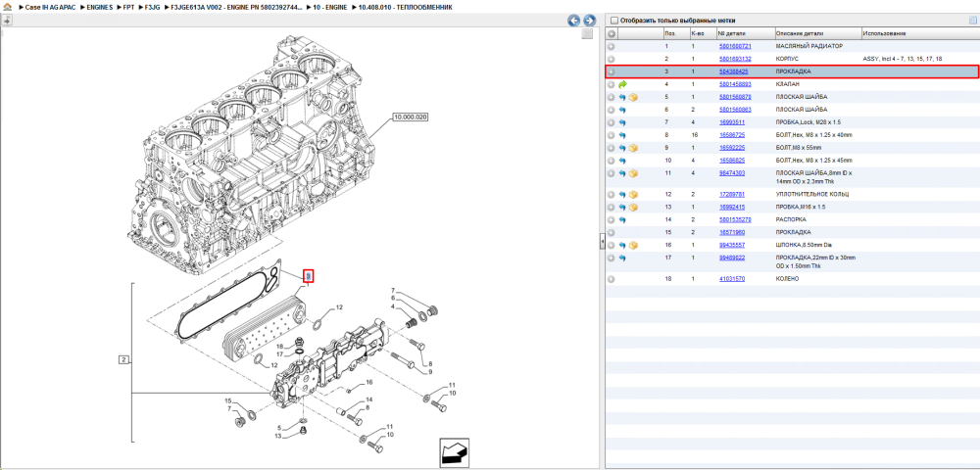Add МАСЛЯНЫЙ РАДИАТОР row via its plus icon
The image size is (980, 470).
point(612,47)
